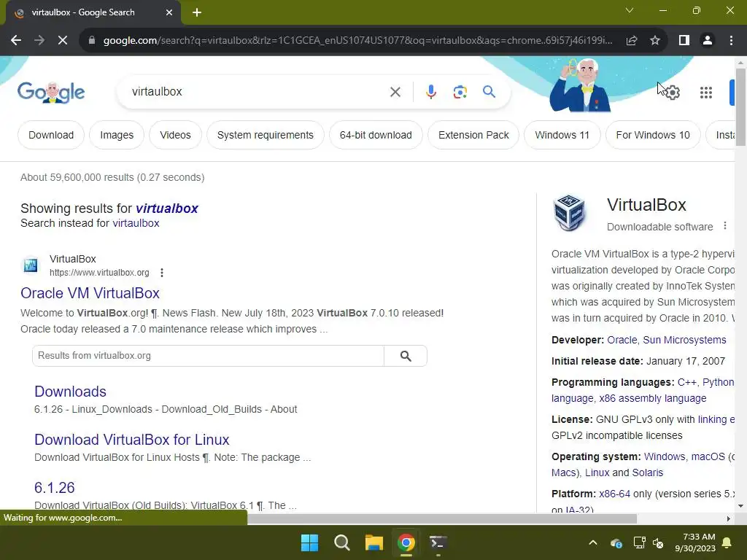Submit search with magnifier icon
Screen dimensions: 747x560
coord(489,91)
